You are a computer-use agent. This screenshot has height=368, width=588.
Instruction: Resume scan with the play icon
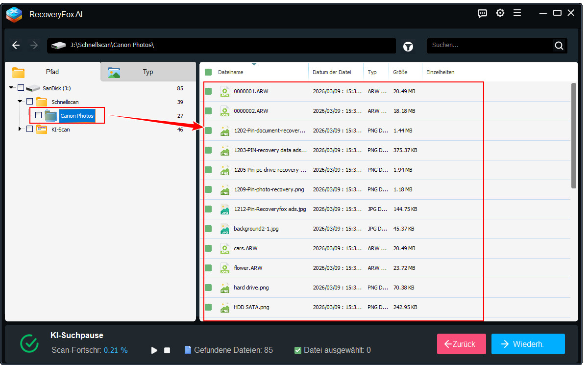click(x=154, y=350)
